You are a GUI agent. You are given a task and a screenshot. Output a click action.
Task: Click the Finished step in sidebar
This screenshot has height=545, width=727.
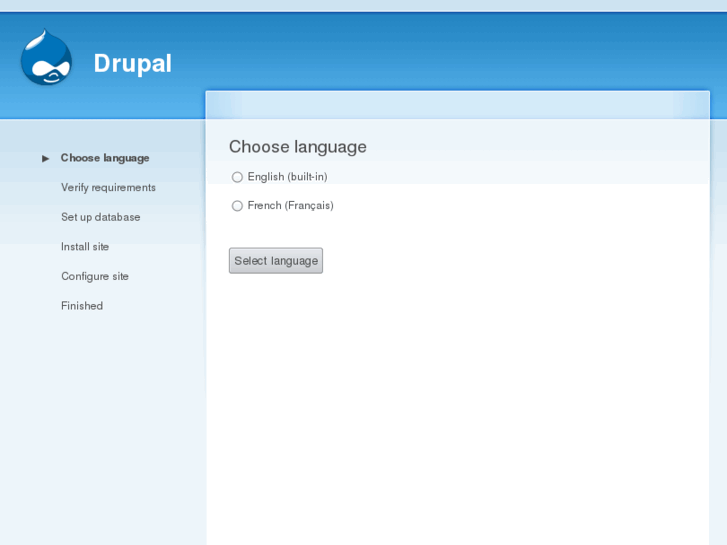pyautogui.click(x=82, y=306)
